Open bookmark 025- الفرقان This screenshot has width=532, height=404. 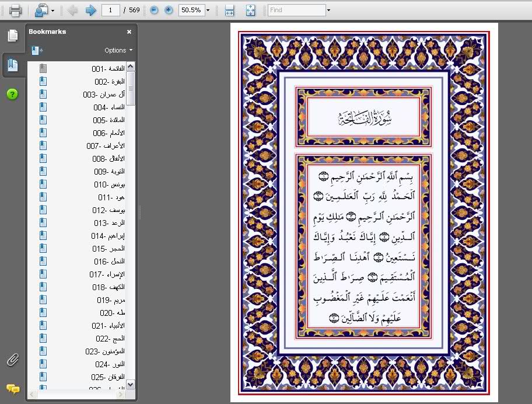[x=107, y=377]
